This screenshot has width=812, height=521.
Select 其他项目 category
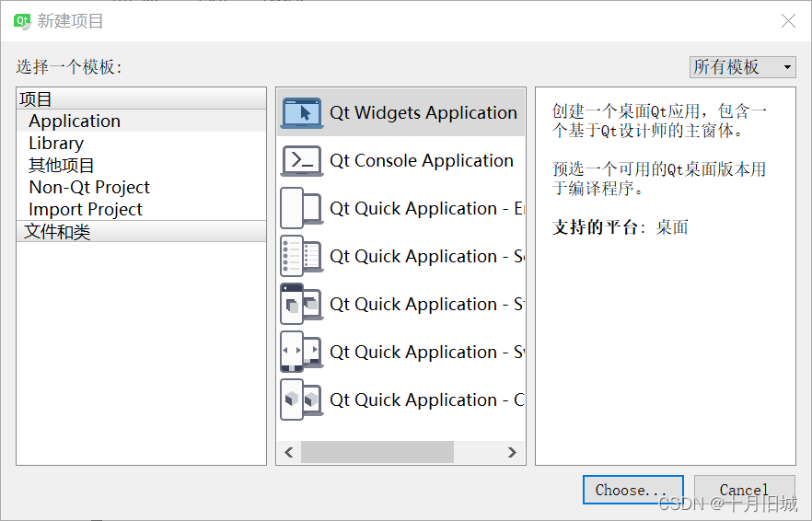(x=142, y=165)
